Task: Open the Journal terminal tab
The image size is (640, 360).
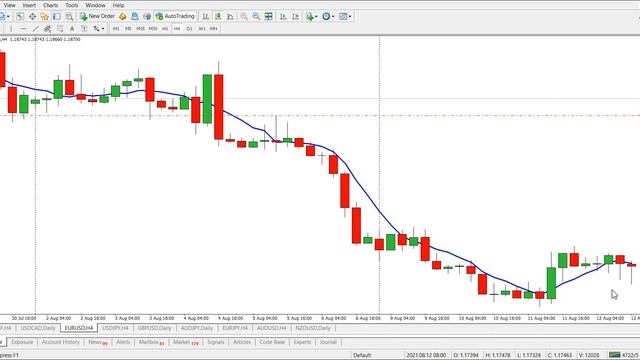Action: pyautogui.click(x=328, y=342)
